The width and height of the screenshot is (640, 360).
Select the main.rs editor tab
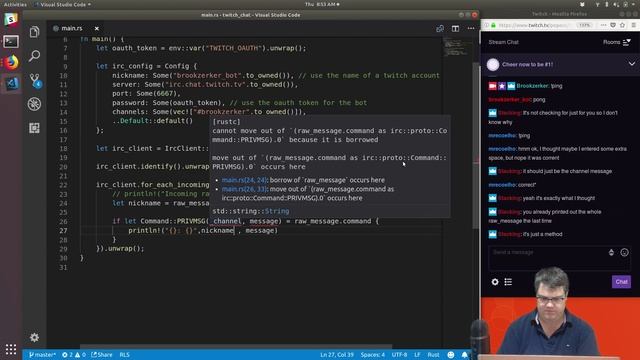point(71,28)
